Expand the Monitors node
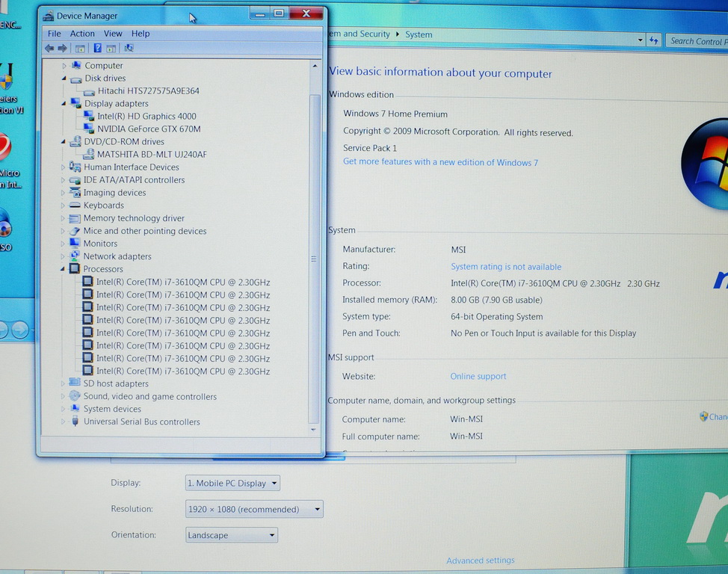Image resolution: width=728 pixels, height=574 pixels. [63, 244]
